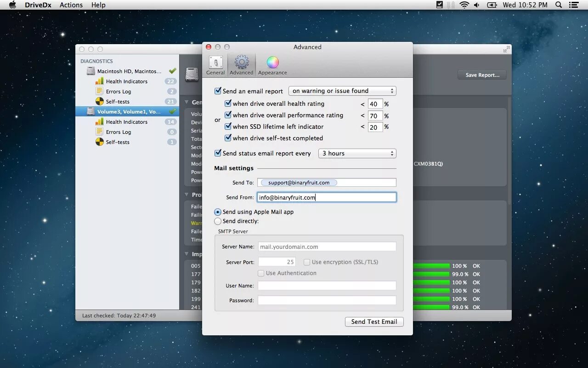The height and width of the screenshot is (368, 588).
Task: Click the Send Test Email button
Action: click(x=374, y=322)
